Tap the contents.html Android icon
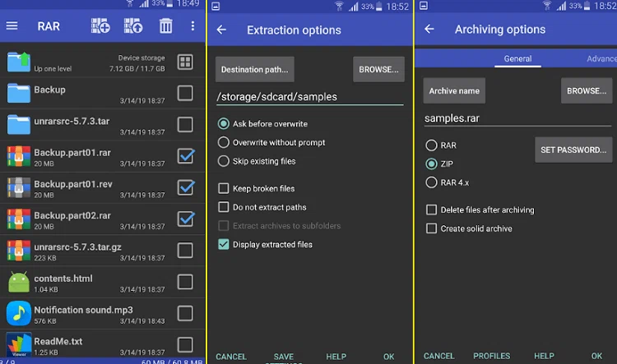617x364 pixels. pyautogui.click(x=18, y=282)
